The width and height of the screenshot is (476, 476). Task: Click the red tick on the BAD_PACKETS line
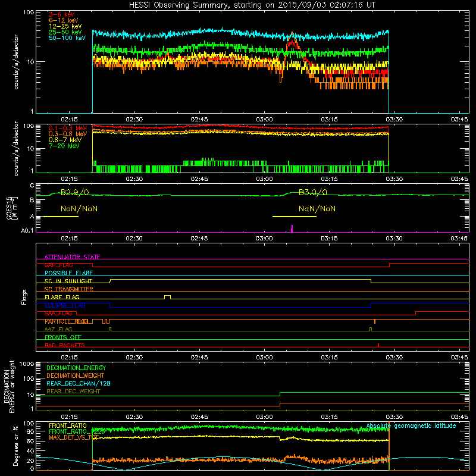(x=378, y=345)
